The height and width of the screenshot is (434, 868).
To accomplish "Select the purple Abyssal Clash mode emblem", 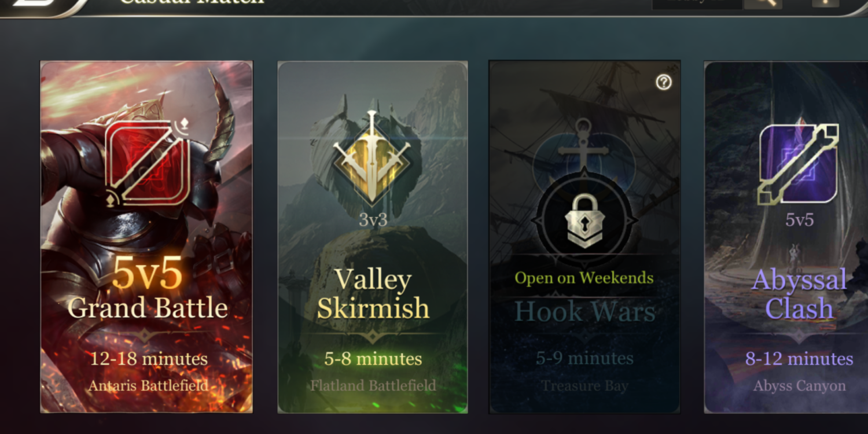I will coord(799,164).
